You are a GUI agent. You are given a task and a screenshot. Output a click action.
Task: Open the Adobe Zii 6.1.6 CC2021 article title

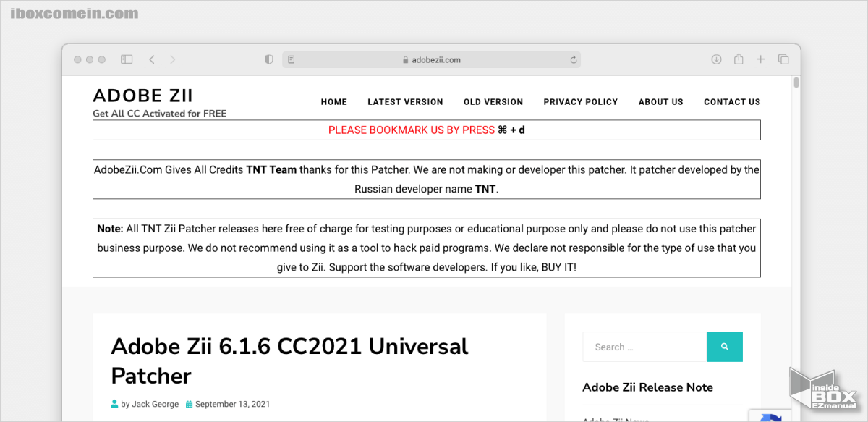coord(289,360)
